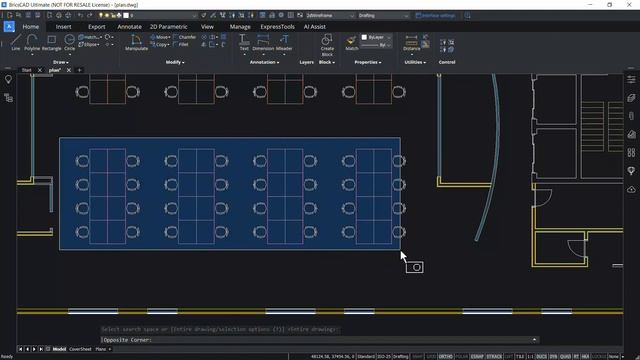The width and height of the screenshot is (640, 360).
Task: Select the Hatch tool
Action: click(89, 37)
